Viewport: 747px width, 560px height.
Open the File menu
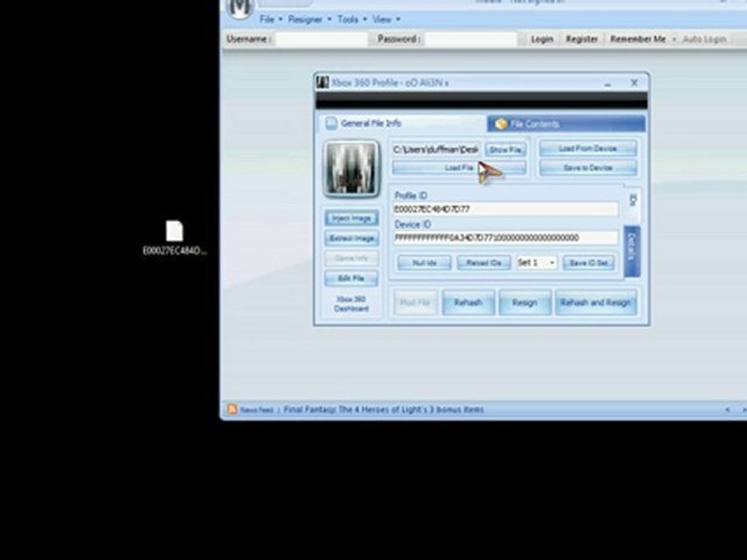(271, 19)
